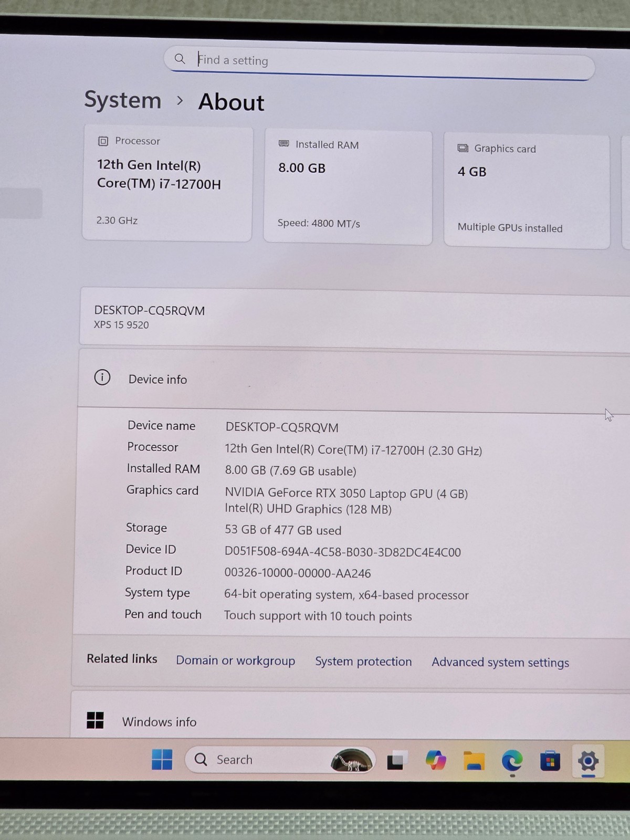Launch Copilot from the taskbar
630x840 pixels.
[x=436, y=760]
